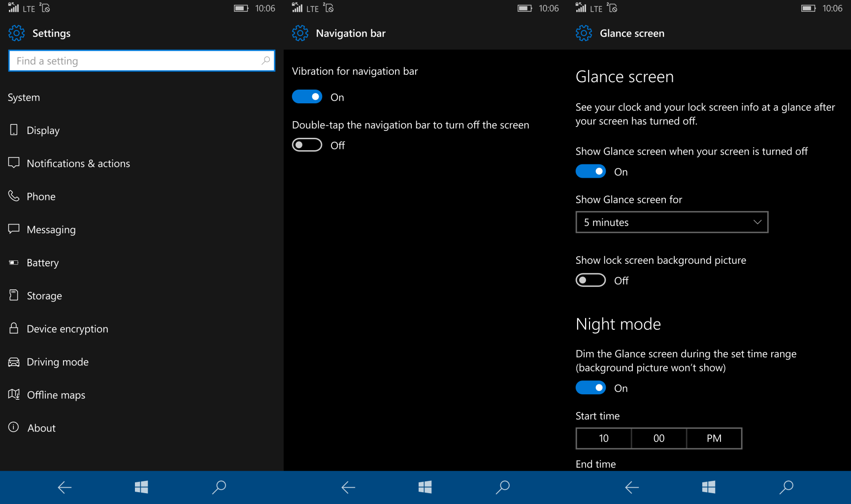Toggle vibration for navigation bar

[x=307, y=96]
